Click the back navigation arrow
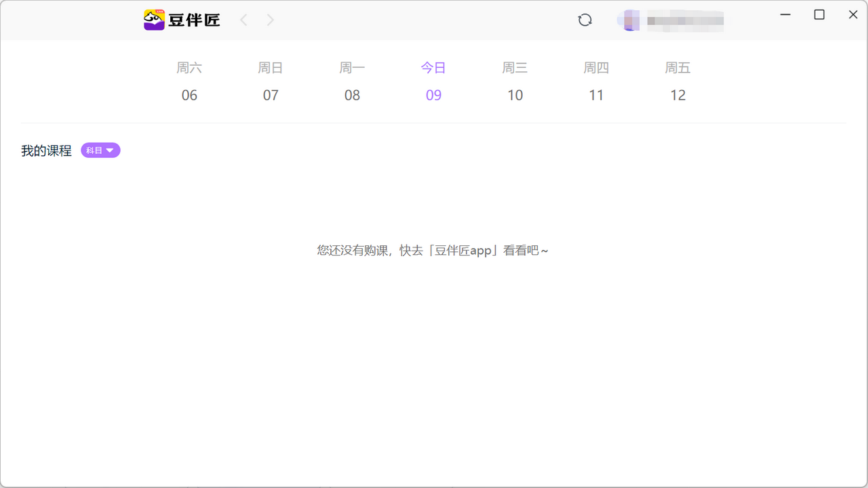 tap(243, 20)
